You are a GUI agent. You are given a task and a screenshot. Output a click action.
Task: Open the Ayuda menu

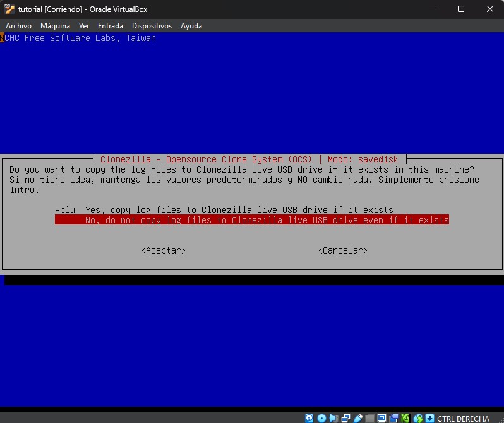click(191, 26)
